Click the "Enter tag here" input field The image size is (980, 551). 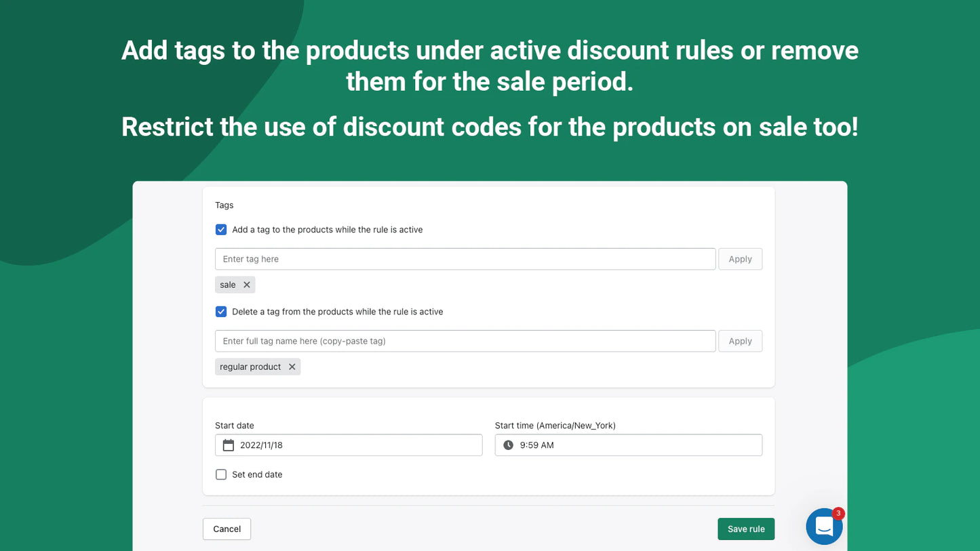coord(407,259)
